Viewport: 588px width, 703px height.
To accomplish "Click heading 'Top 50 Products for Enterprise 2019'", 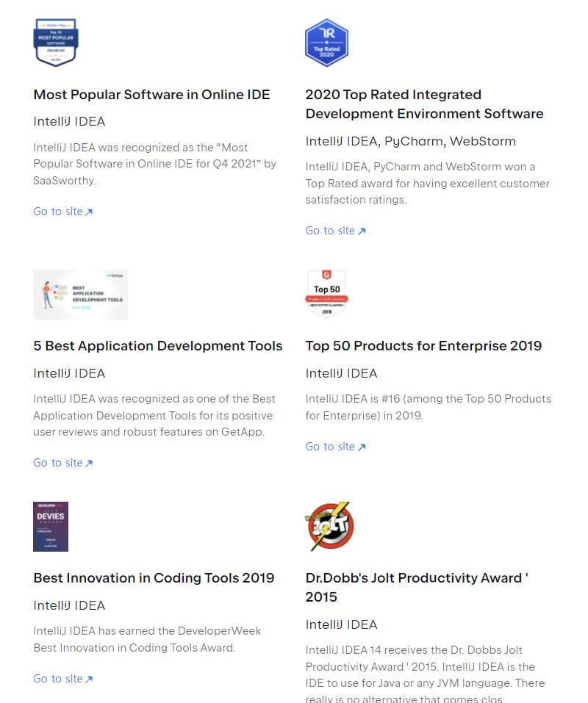I will coord(423,346).
